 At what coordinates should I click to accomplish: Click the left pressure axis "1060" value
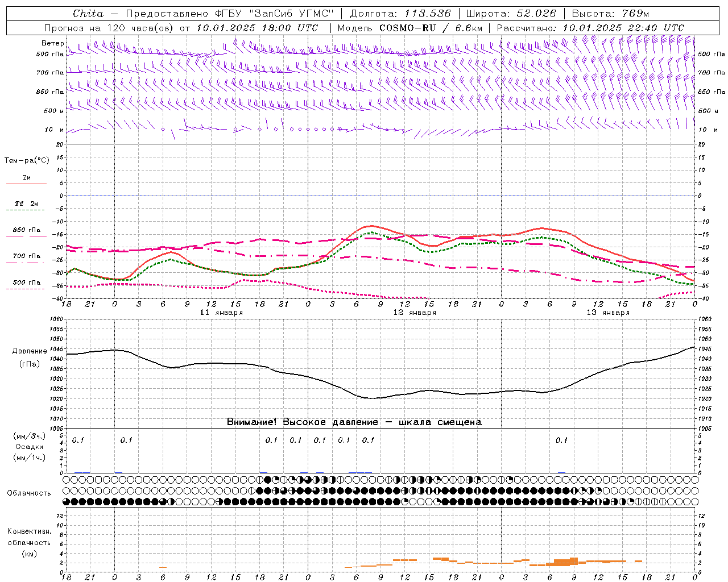tap(56, 319)
